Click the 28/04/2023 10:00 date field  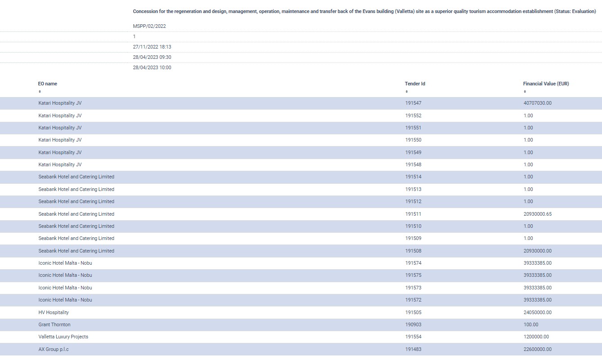152,68
